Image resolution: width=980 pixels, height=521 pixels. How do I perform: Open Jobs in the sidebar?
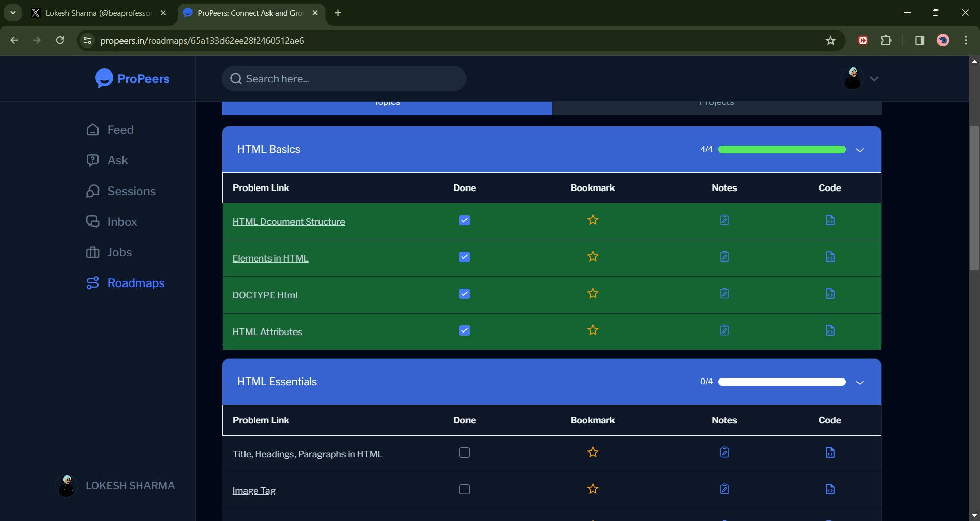pos(109,252)
